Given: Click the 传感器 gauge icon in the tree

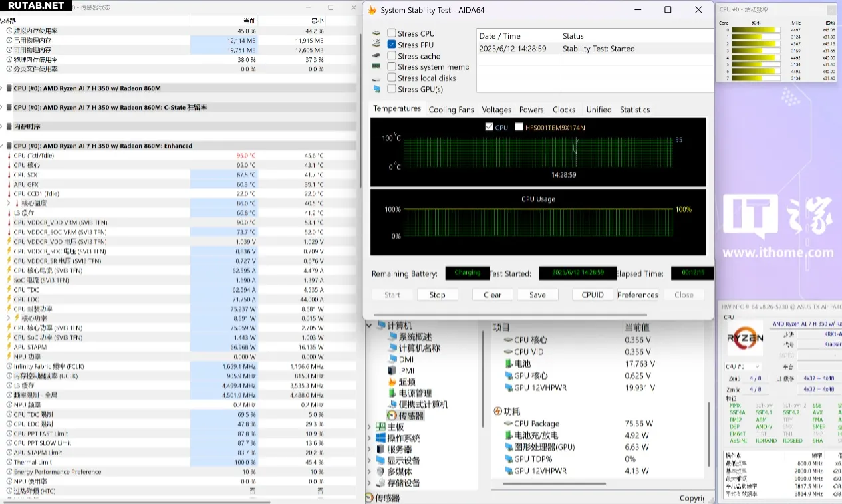Looking at the screenshot, I should click(392, 416).
